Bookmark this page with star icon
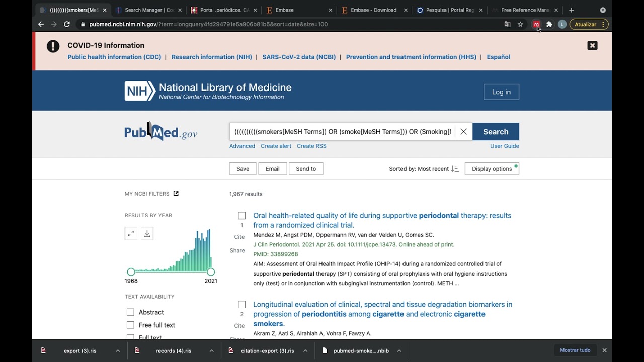The height and width of the screenshot is (362, 644). click(520, 24)
